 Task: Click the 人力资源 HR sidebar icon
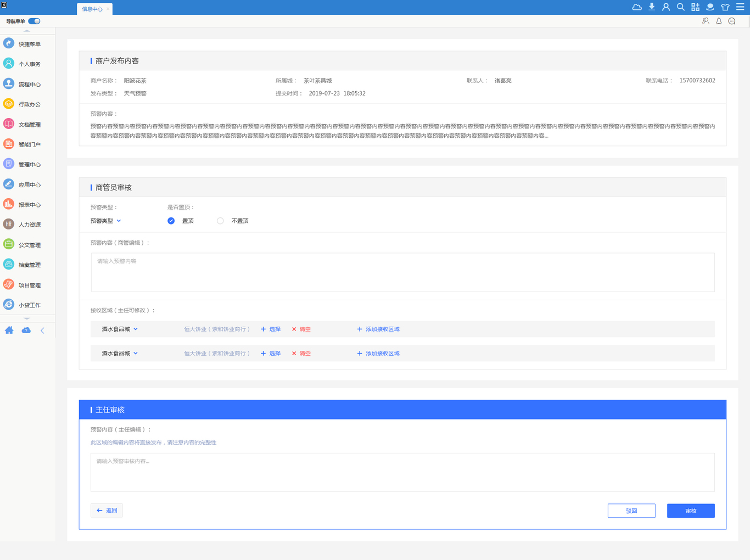pyautogui.click(x=9, y=225)
